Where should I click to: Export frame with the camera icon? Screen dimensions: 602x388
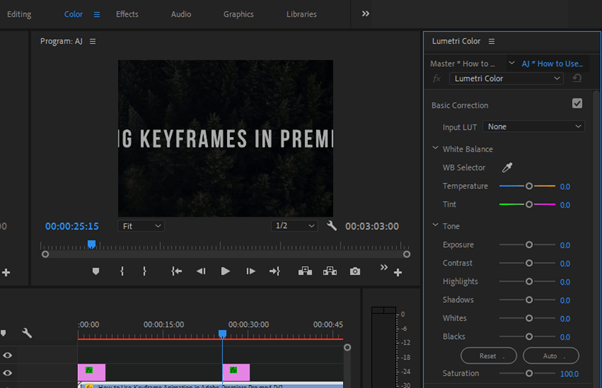(355, 271)
